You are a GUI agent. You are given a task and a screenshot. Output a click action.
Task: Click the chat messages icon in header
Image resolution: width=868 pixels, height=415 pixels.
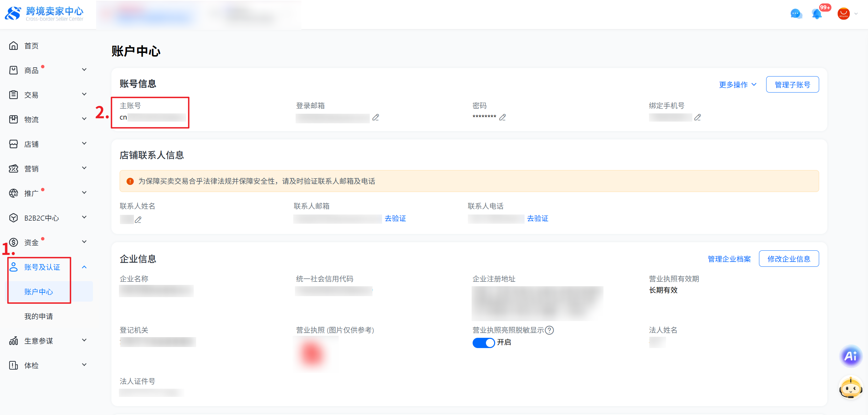tap(796, 14)
